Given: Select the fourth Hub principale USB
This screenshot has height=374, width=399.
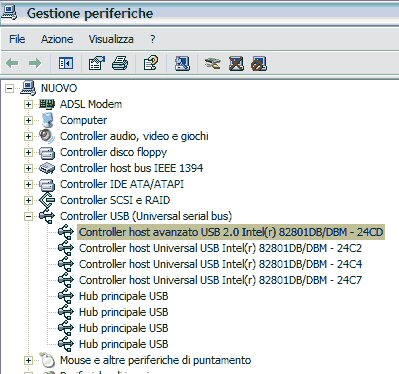Looking at the screenshot, I should coord(124,344).
